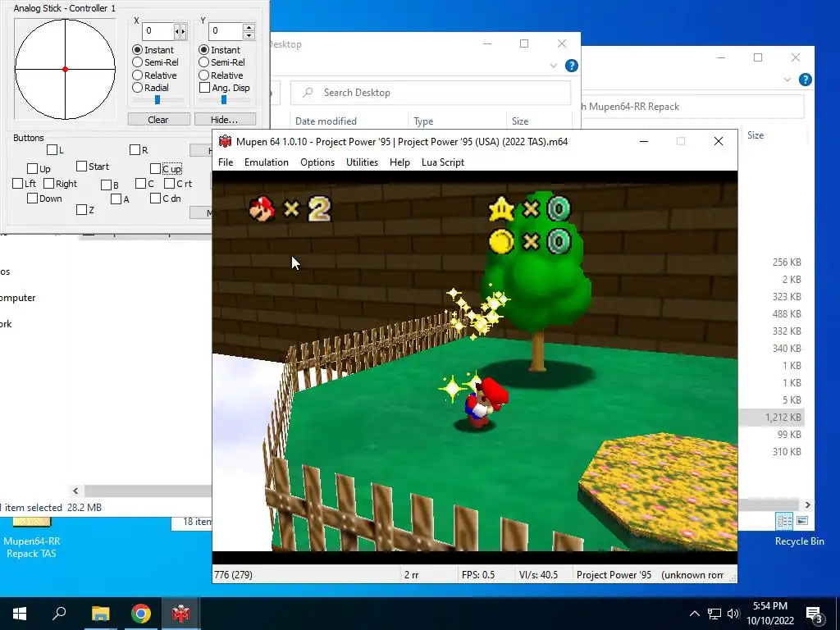Toggle the C up checkbox
Image resolution: width=840 pixels, height=630 pixels.
click(155, 169)
